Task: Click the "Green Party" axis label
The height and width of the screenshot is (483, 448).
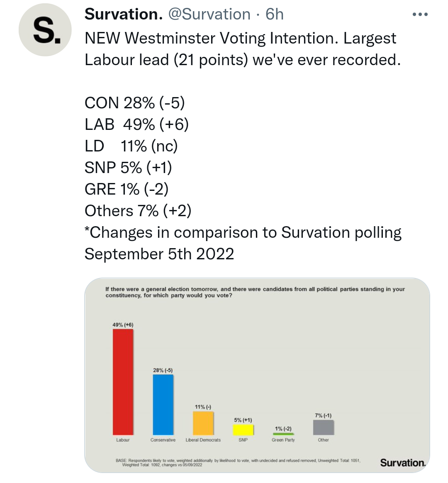Action: [283, 440]
